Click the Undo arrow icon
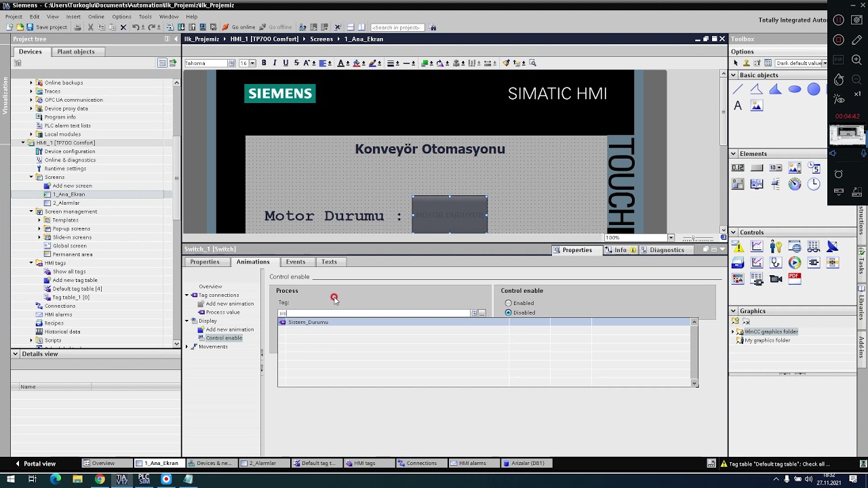 pyautogui.click(x=135, y=27)
